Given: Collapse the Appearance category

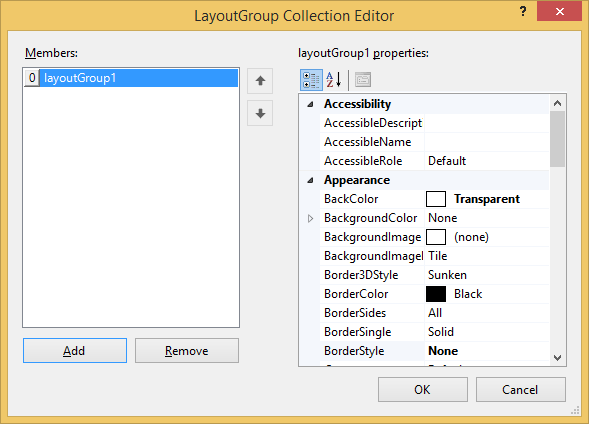Looking at the screenshot, I should tap(310, 180).
